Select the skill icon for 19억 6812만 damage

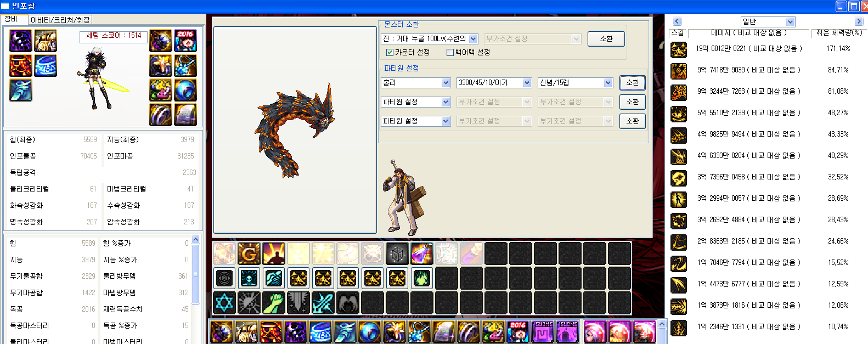(679, 49)
